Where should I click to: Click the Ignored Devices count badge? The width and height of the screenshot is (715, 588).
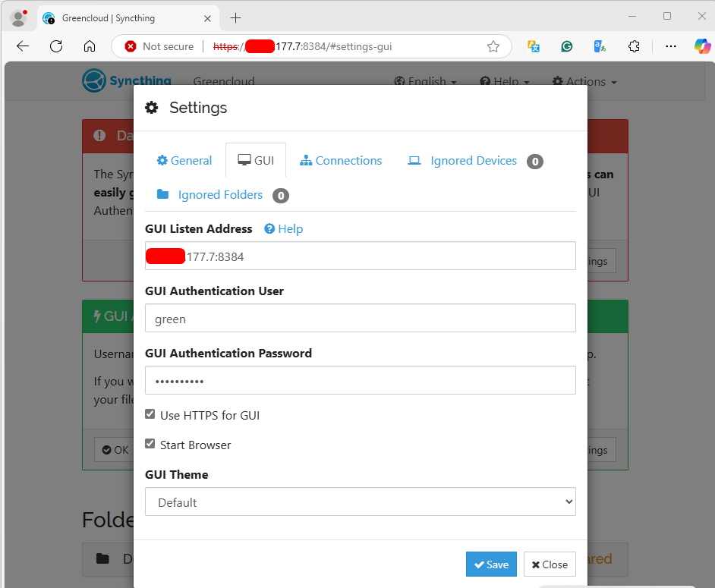(535, 162)
